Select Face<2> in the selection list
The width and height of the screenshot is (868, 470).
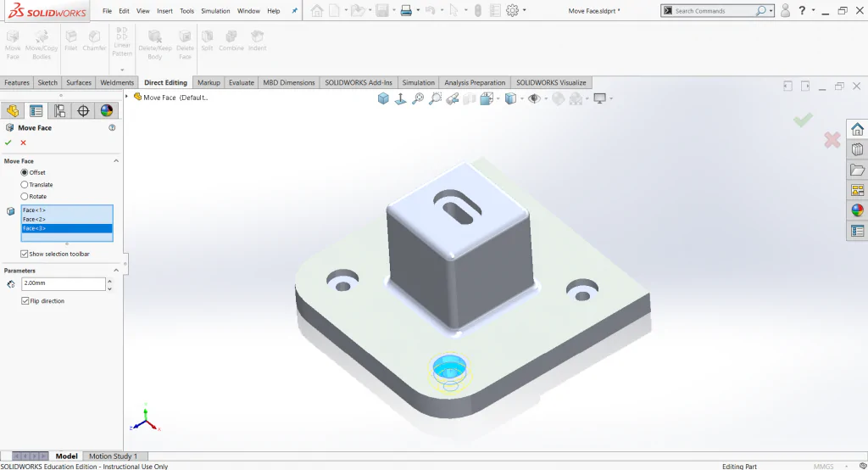67,219
